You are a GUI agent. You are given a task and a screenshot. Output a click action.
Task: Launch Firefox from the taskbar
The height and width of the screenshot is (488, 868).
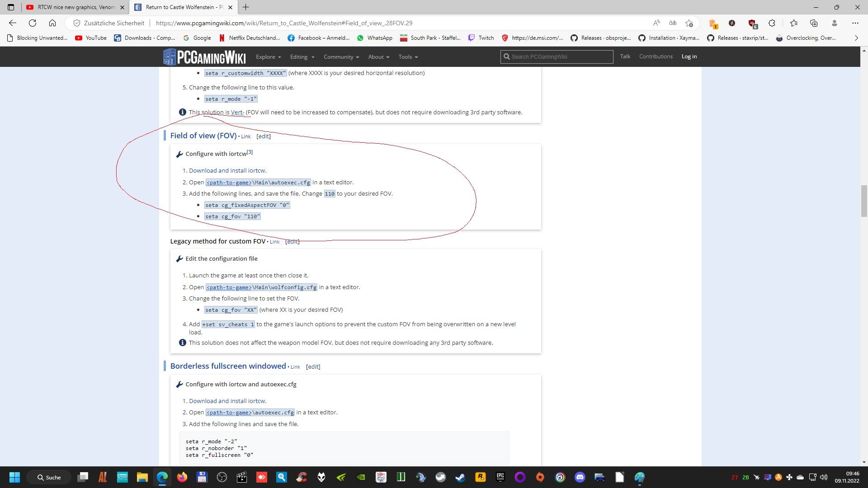coord(182,477)
